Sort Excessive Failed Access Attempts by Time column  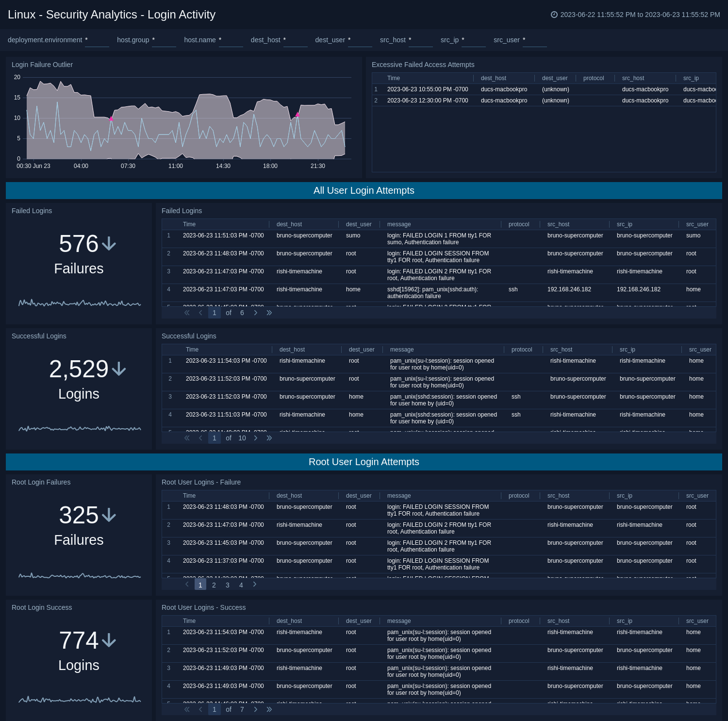(x=394, y=78)
